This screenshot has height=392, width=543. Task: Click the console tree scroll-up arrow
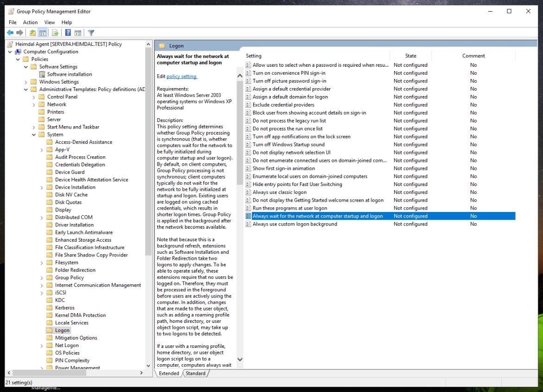[148, 45]
